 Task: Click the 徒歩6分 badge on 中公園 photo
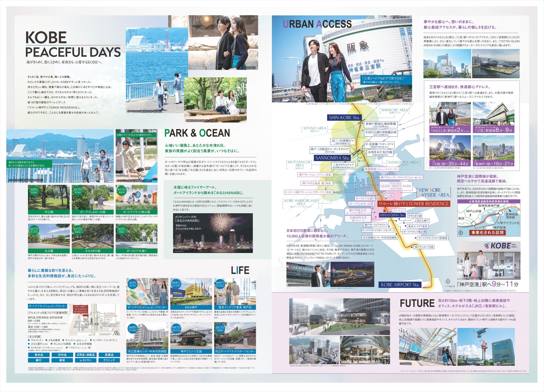34,191
